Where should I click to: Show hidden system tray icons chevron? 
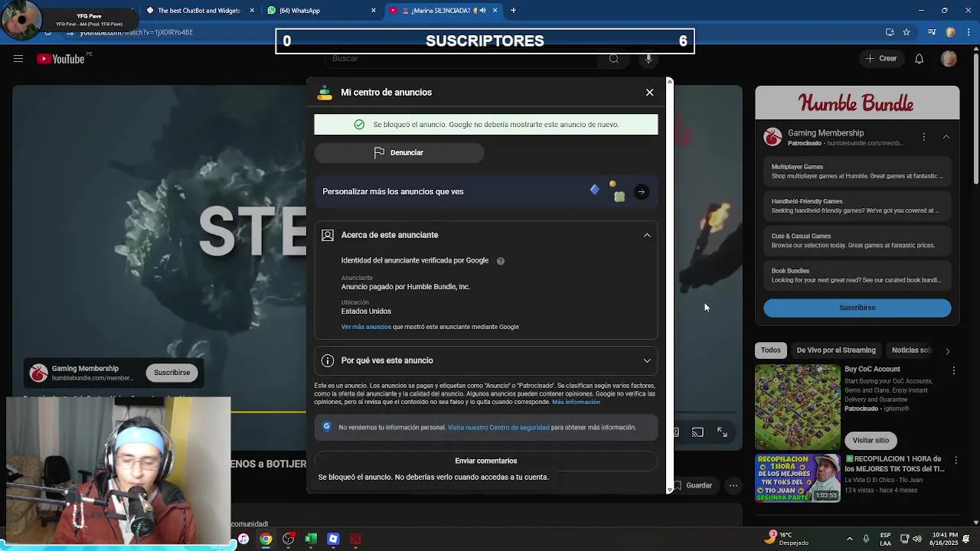click(849, 539)
